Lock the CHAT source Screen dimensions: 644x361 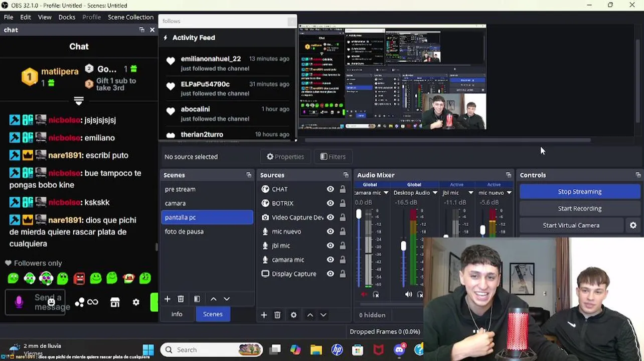[x=343, y=189]
